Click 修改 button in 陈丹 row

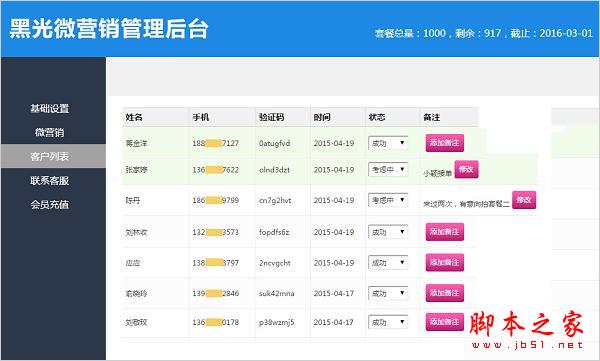pyautogui.click(x=524, y=200)
